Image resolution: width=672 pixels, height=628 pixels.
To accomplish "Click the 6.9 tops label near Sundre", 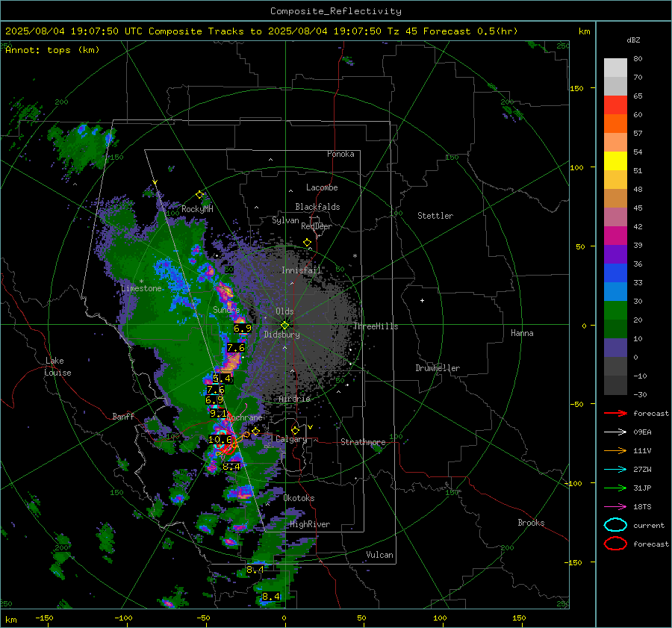I will (243, 329).
